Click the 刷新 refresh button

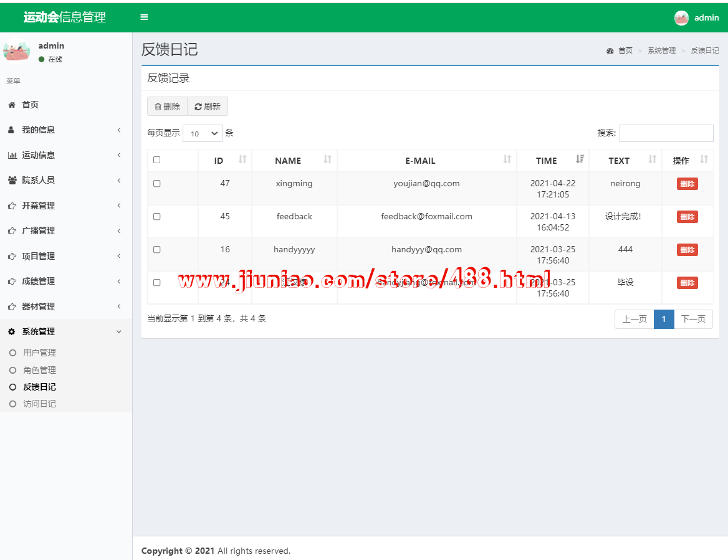click(x=208, y=107)
